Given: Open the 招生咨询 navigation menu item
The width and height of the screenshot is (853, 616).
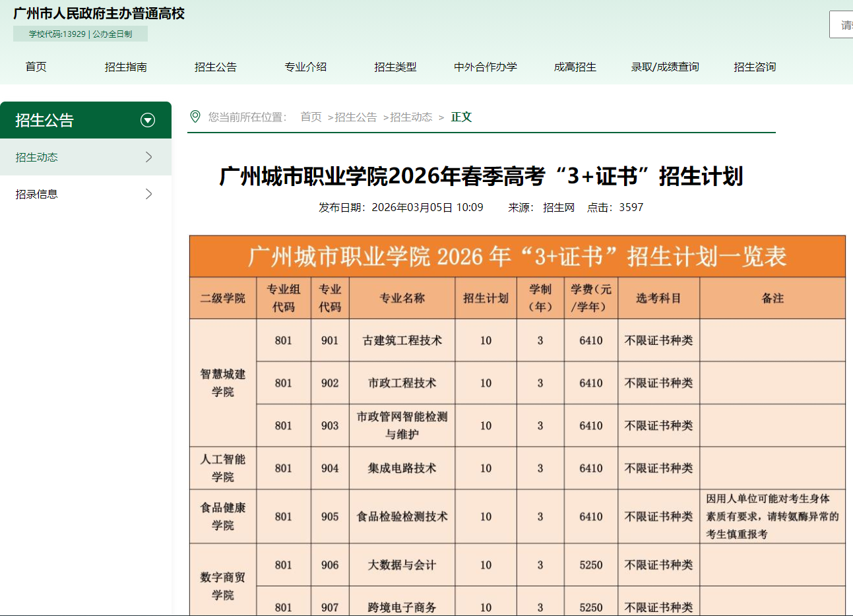Looking at the screenshot, I should tap(754, 67).
